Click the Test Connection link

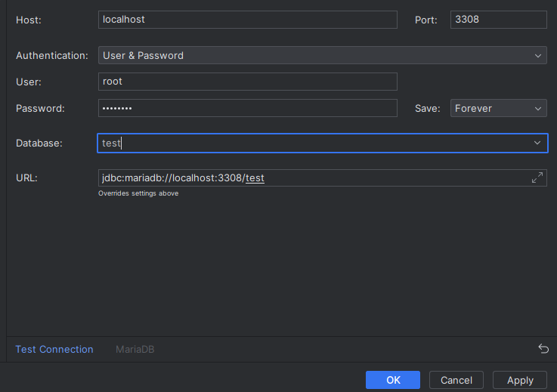[54, 350]
